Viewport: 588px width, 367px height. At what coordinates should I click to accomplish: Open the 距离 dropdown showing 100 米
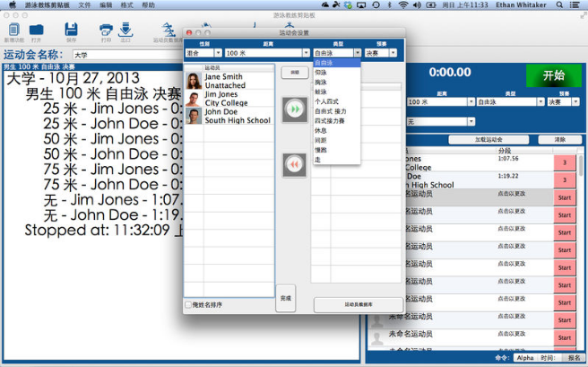267,53
